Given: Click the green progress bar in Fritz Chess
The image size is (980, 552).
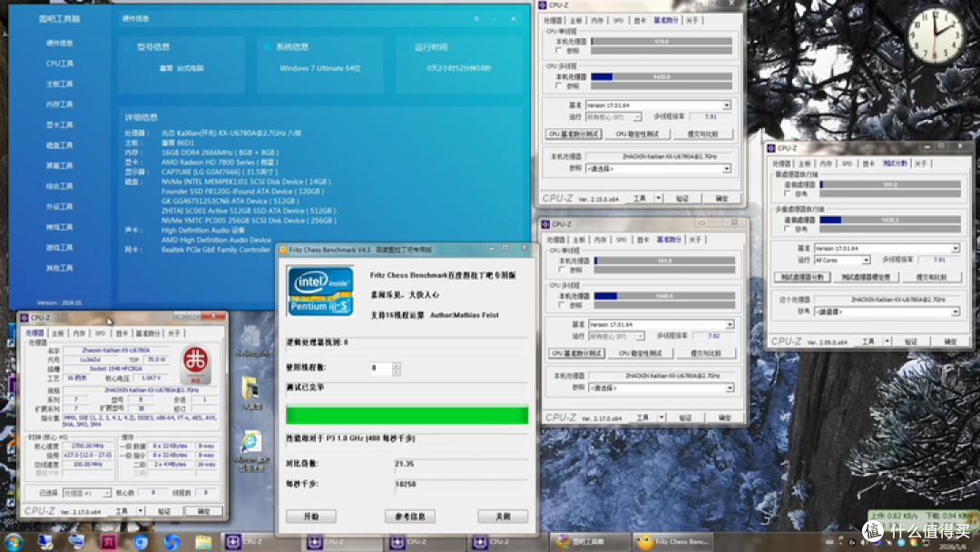Looking at the screenshot, I should coord(407,415).
